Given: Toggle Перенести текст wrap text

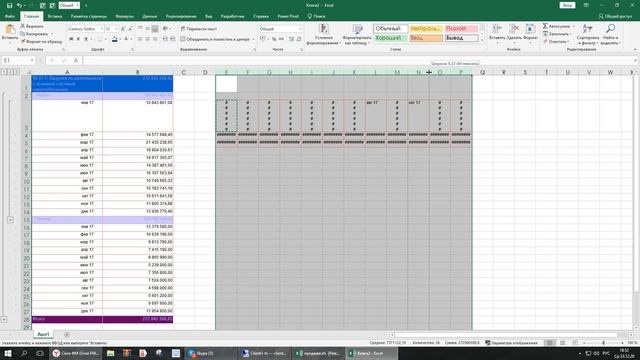Looking at the screenshot, I should [x=199, y=29].
